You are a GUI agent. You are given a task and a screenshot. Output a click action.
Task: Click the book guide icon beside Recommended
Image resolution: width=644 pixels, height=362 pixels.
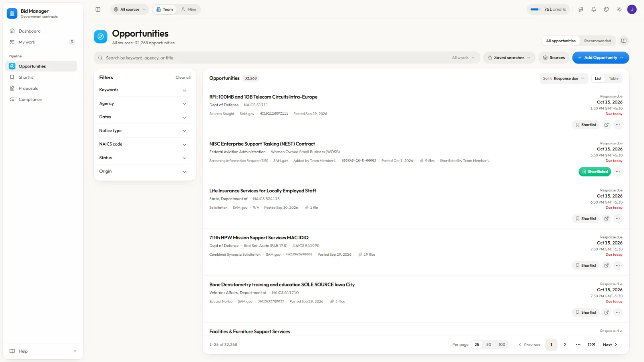click(x=624, y=41)
